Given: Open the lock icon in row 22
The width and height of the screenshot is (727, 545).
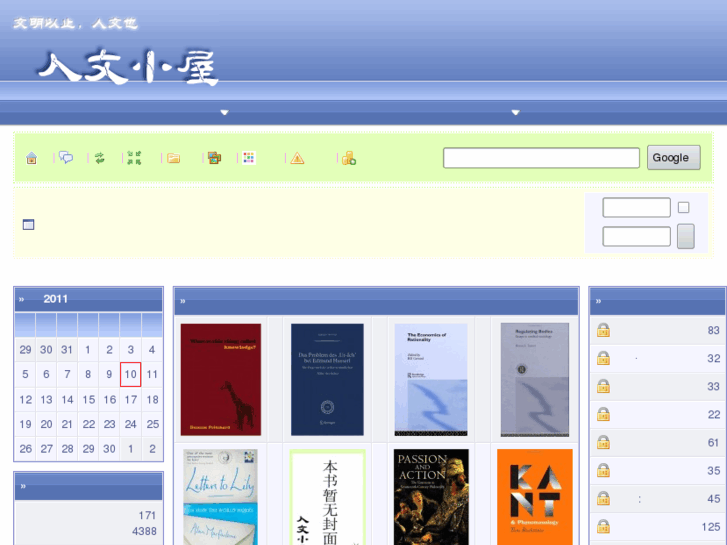Looking at the screenshot, I should tap(603, 414).
